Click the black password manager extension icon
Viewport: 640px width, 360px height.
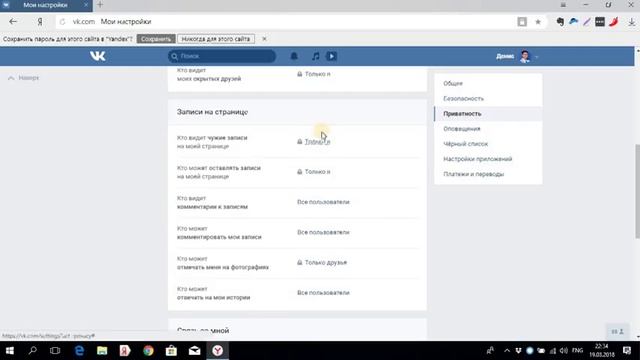click(x=600, y=22)
